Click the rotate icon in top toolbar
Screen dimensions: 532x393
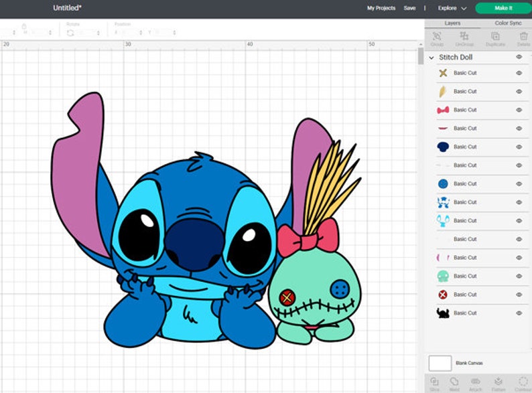click(x=70, y=33)
